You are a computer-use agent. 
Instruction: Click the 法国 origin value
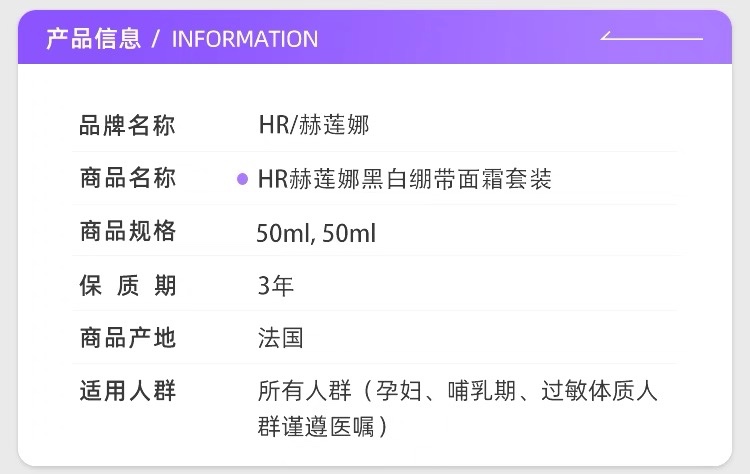[x=281, y=338]
